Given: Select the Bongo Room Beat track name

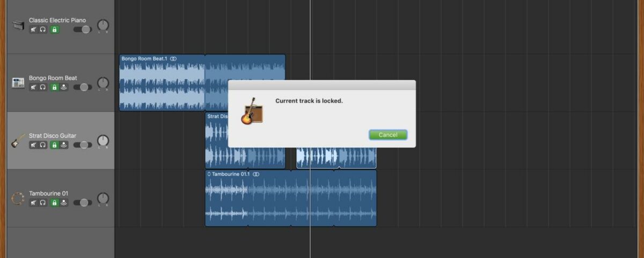Looking at the screenshot, I should pos(53,78).
